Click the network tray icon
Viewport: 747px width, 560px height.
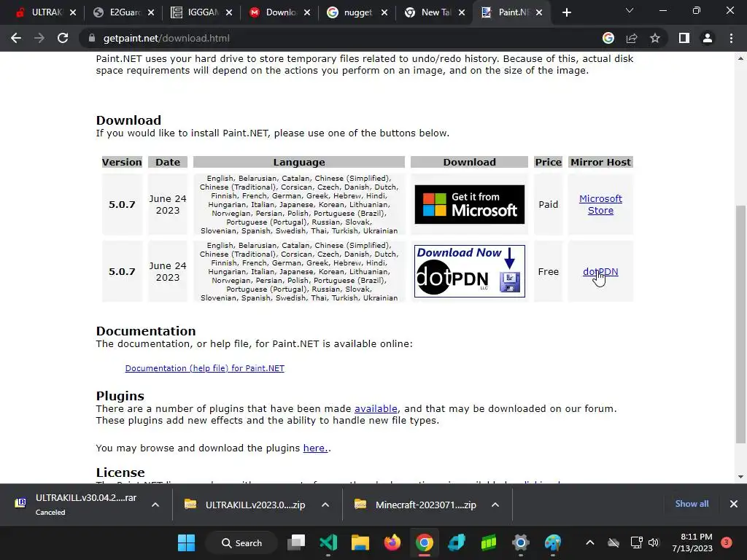click(636, 542)
